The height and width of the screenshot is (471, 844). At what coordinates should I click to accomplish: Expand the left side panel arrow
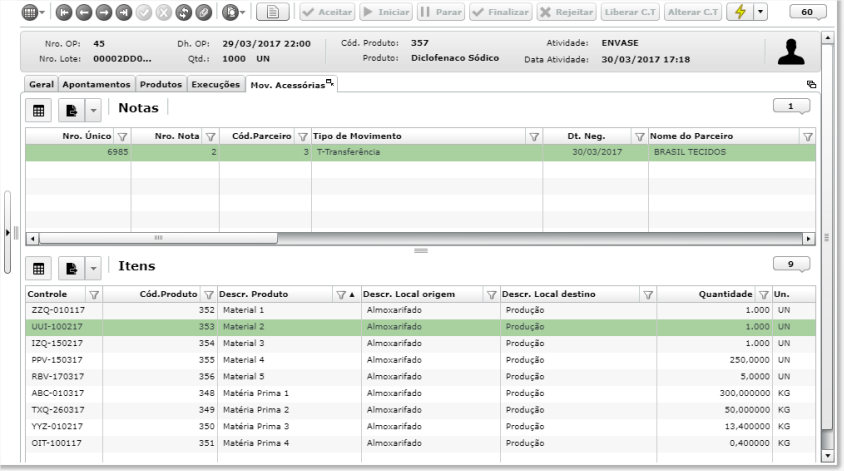(x=8, y=233)
